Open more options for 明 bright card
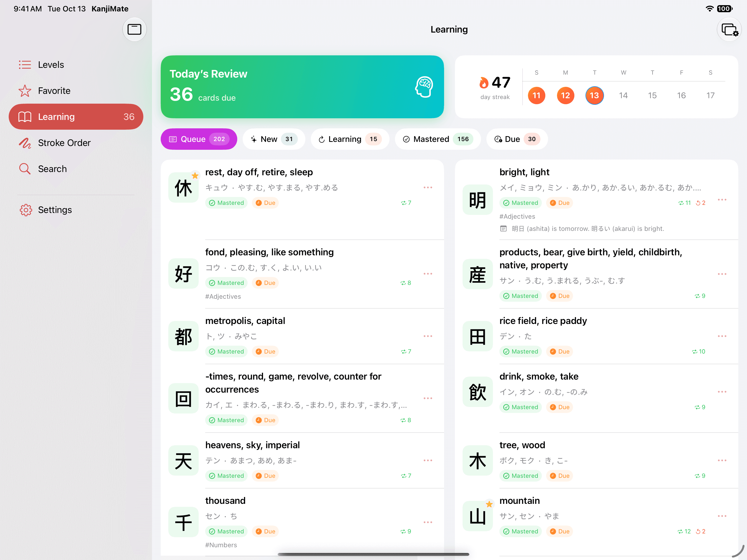Viewport: 747px width, 560px height. (722, 200)
